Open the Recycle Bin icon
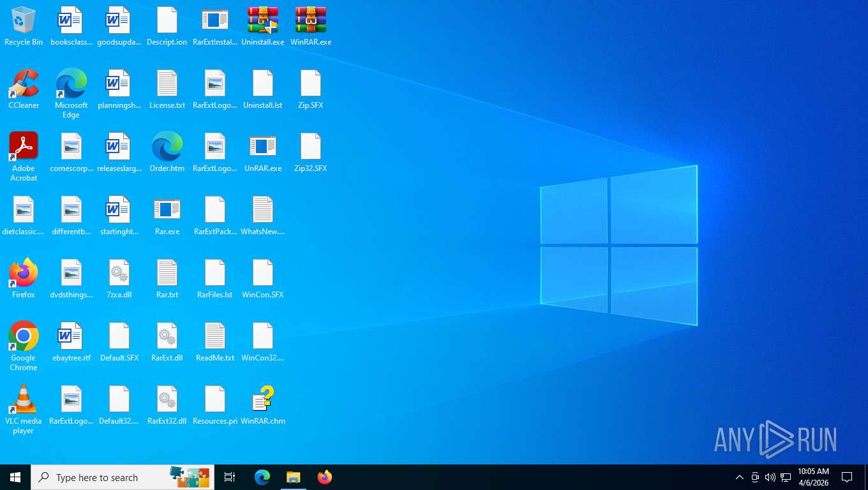The image size is (868, 490). (24, 27)
